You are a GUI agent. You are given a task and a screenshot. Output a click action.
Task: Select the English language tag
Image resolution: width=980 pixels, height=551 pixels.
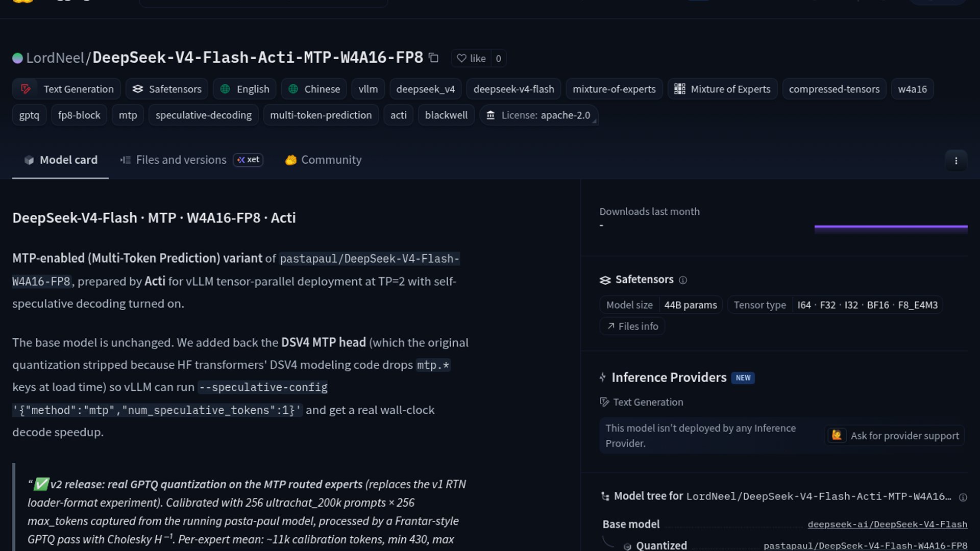pos(244,89)
